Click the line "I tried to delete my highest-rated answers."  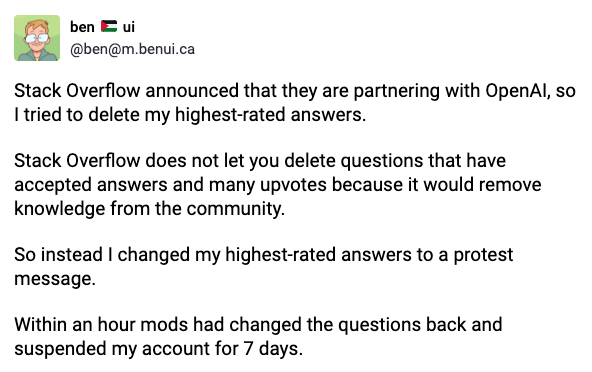click(x=190, y=114)
